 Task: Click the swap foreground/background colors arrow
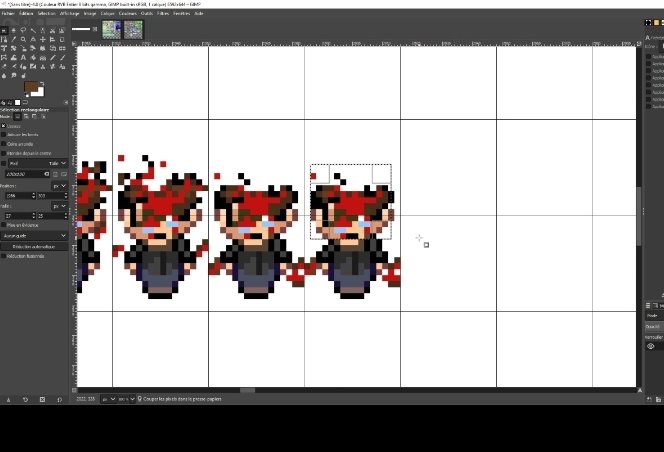point(41,83)
